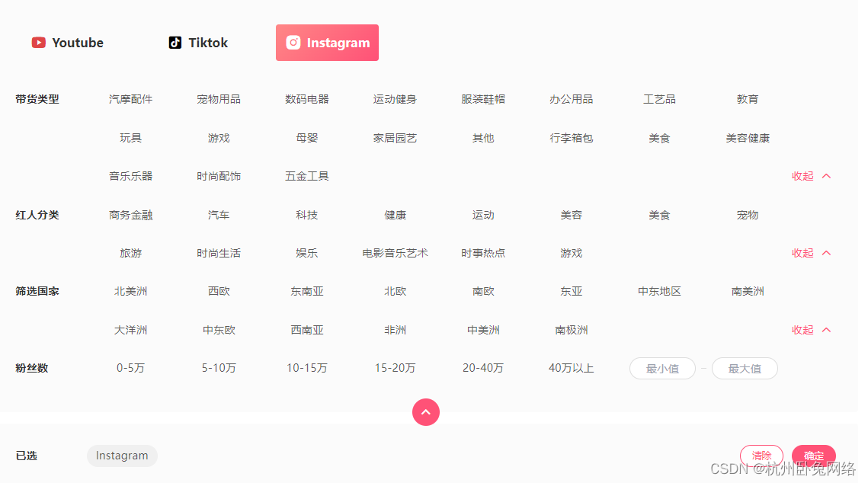Viewport: 868px width, 483px height.
Task: Filter by 东亚 region
Action: click(572, 291)
